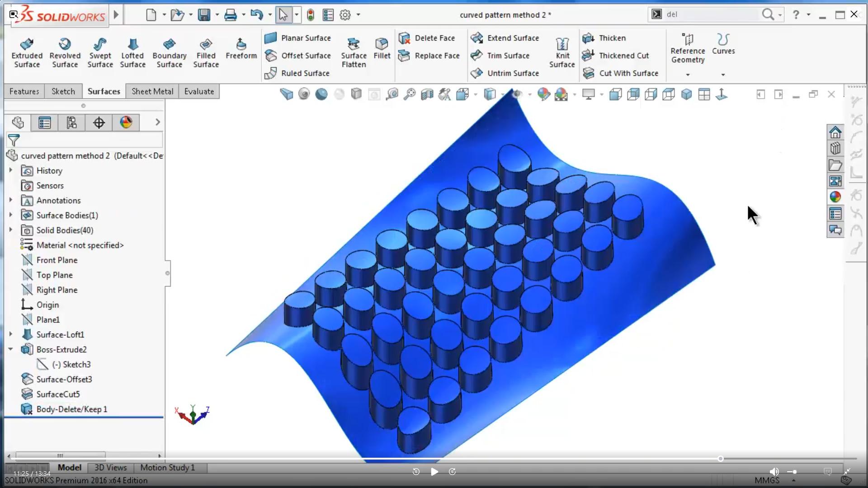Switch to the Sheet Metal tab
This screenshot has height=488, width=868.
[x=152, y=91]
